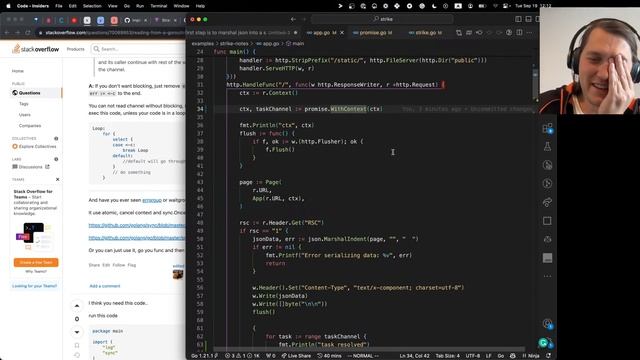Click the 40 mins time tracker in status bar
The image size is (640, 360).
click(x=329, y=356)
